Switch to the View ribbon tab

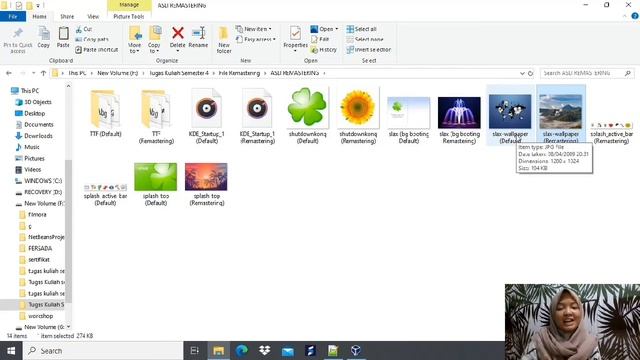point(93,17)
